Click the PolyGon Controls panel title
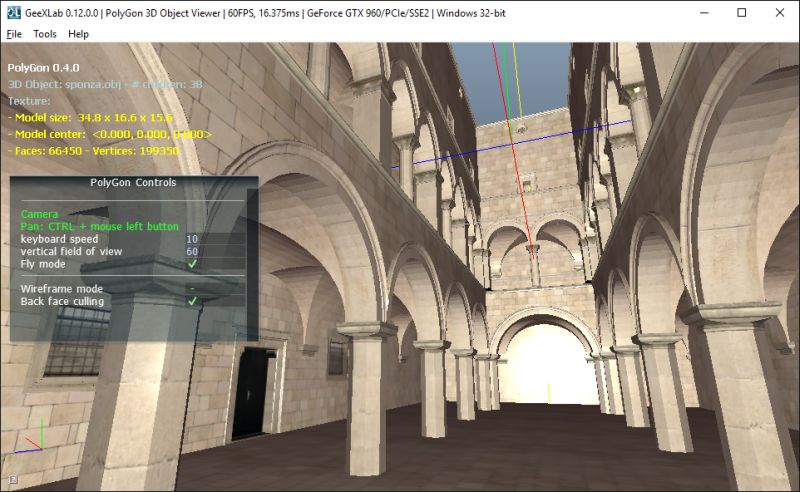 (133, 182)
